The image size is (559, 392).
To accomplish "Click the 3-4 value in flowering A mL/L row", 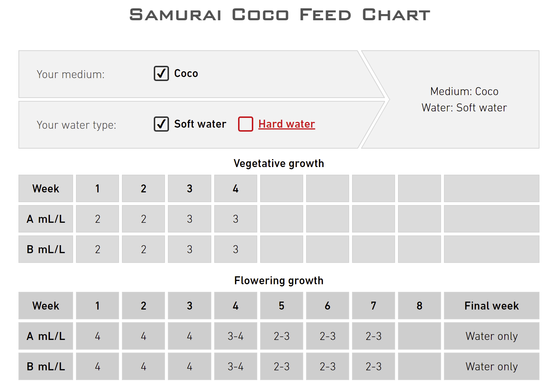I will pyautogui.click(x=236, y=336).
